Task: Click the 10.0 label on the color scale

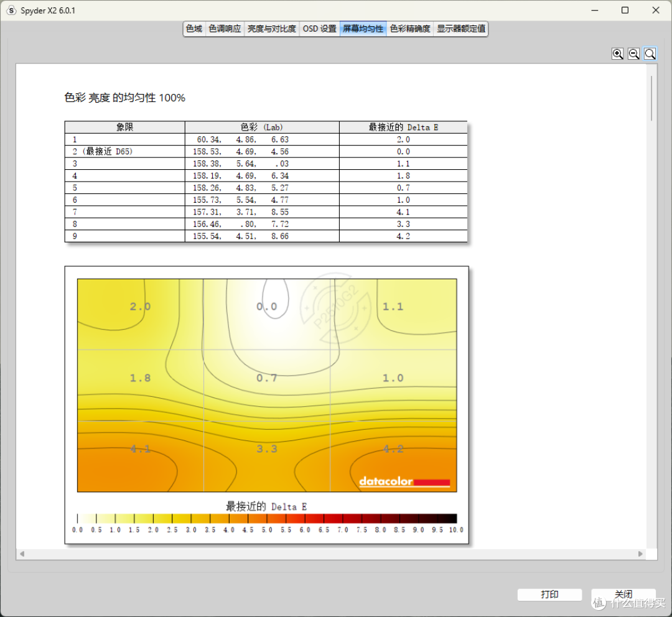Action: [456, 530]
